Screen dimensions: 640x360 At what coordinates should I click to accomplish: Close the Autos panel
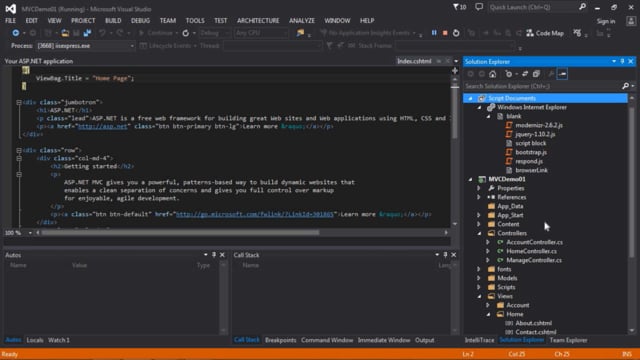tap(222, 255)
